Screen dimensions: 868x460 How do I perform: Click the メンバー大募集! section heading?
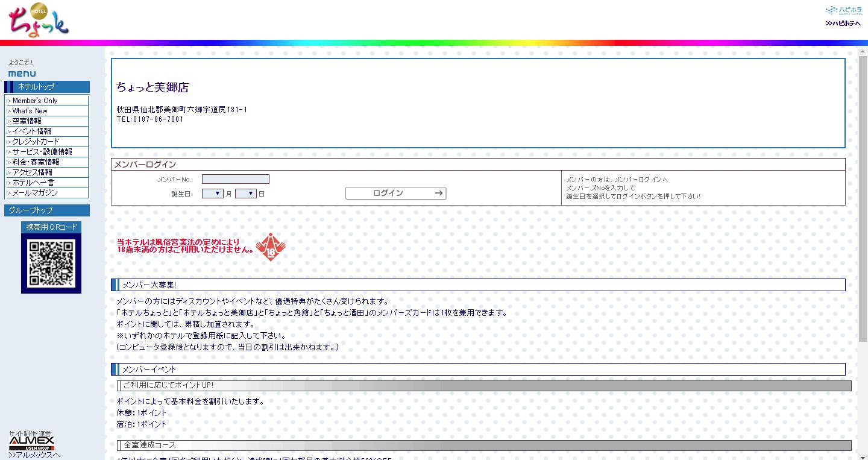(x=479, y=285)
